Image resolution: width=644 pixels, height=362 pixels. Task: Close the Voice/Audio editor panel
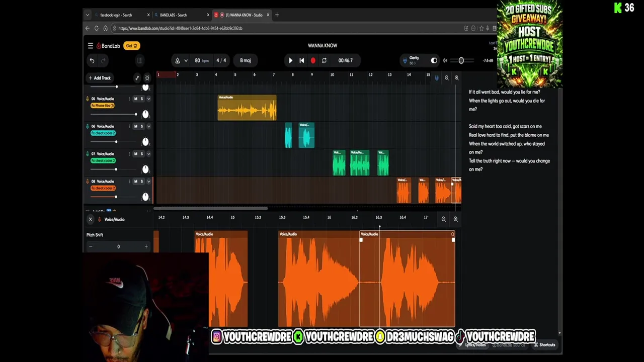tap(91, 219)
